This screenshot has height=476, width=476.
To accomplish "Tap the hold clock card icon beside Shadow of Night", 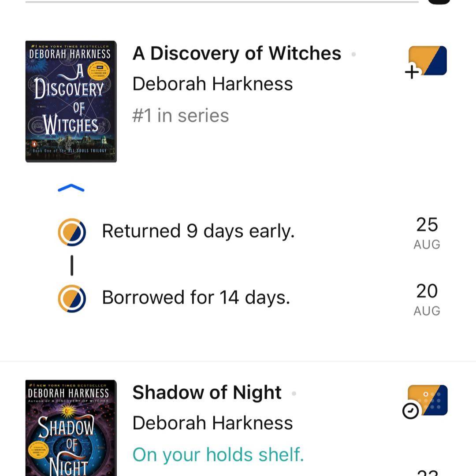I will tap(426, 401).
